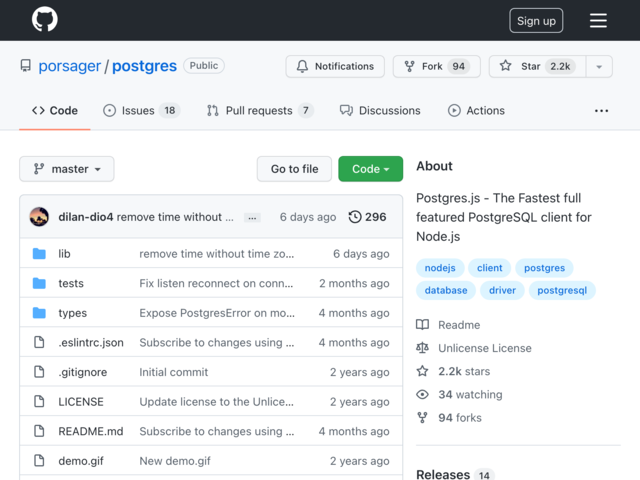Click the driver topic tag
The width and height of the screenshot is (640, 480).
tap(502, 290)
